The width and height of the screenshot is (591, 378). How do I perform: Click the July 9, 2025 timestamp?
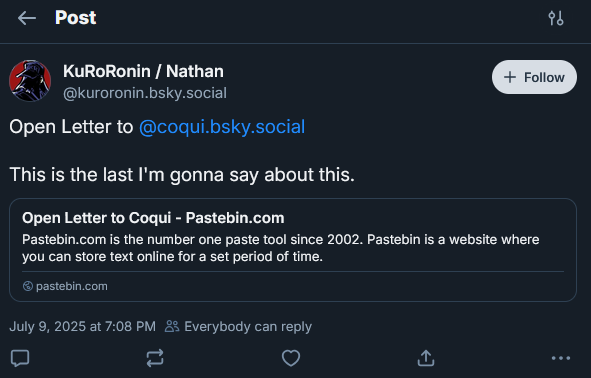(83, 326)
